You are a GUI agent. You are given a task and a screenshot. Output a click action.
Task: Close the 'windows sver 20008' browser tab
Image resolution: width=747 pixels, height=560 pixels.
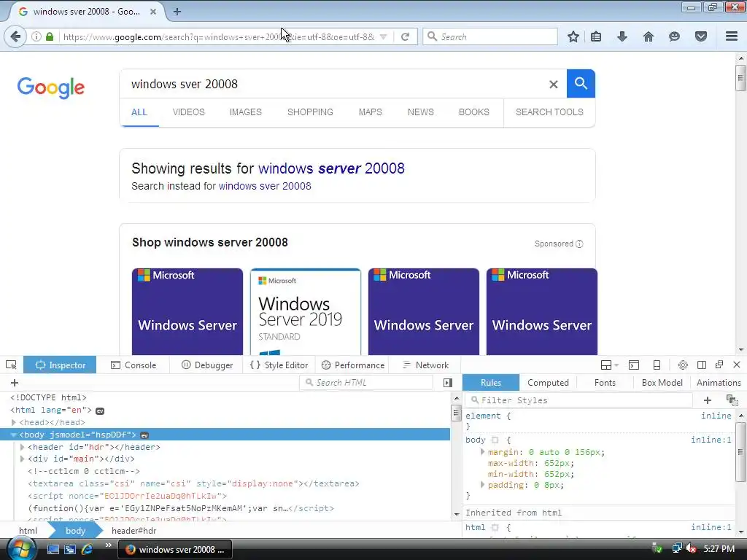(x=153, y=12)
